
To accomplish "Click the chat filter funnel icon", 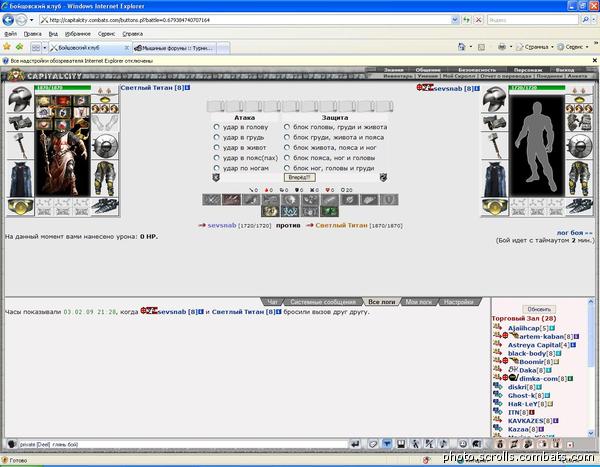I will pos(387,444).
